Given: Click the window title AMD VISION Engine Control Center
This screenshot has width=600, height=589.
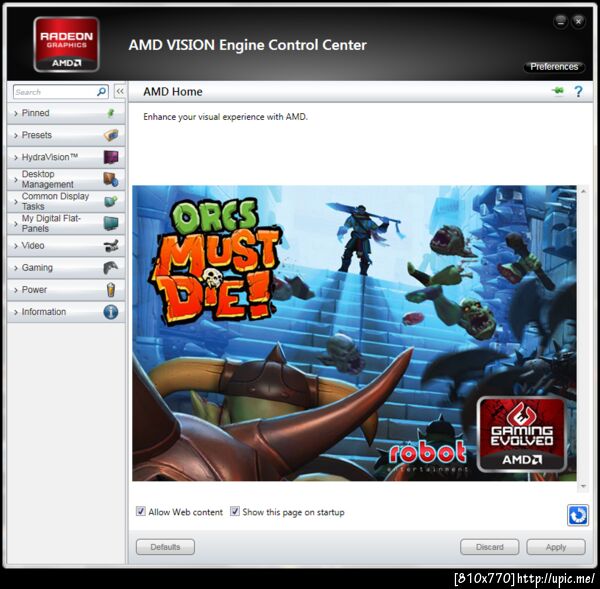Looking at the screenshot, I should [248, 45].
